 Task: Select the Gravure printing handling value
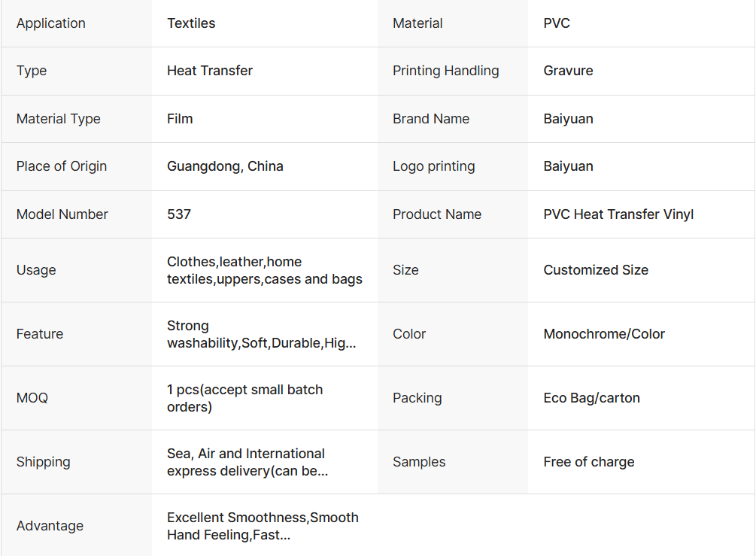(x=568, y=71)
